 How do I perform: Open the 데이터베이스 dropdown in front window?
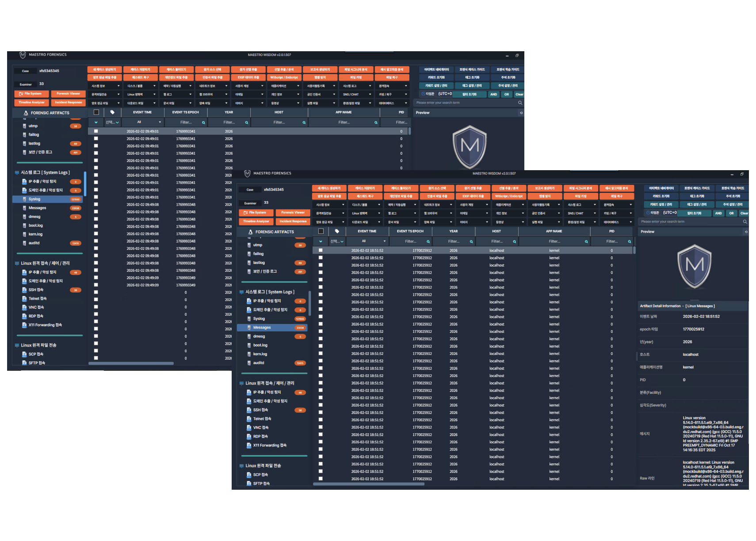(617, 222)
